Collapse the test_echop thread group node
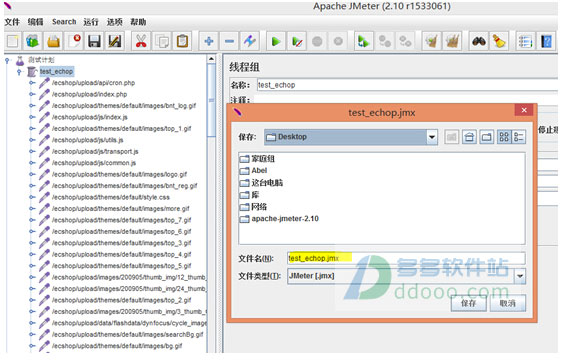This screenshot has height=361, width=563. click(19, 72)
